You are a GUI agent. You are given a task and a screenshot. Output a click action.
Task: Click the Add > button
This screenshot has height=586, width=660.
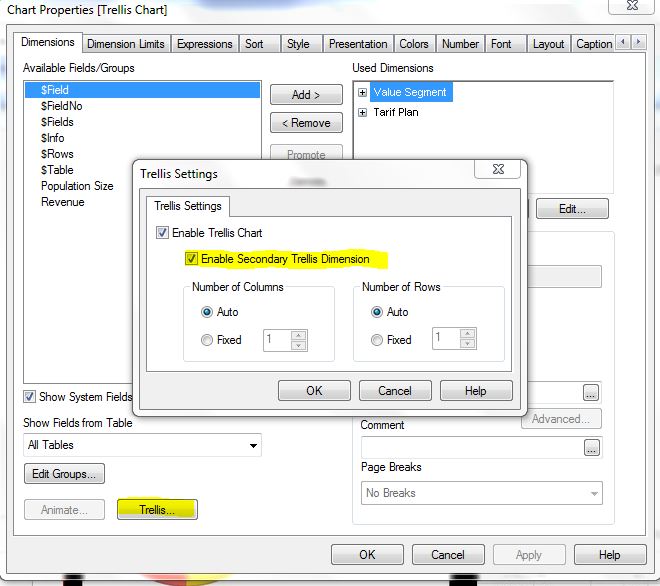click(306, 95)
